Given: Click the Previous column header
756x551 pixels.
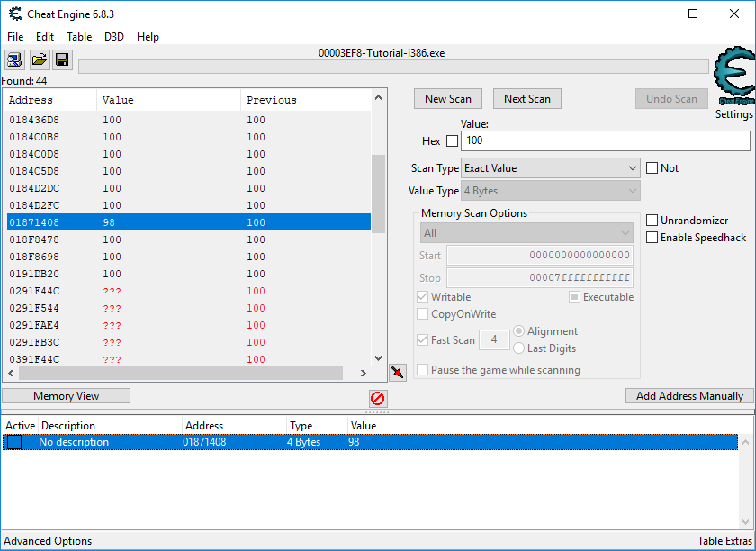Looking at the screenshot, I should click(x=306, y=100).
